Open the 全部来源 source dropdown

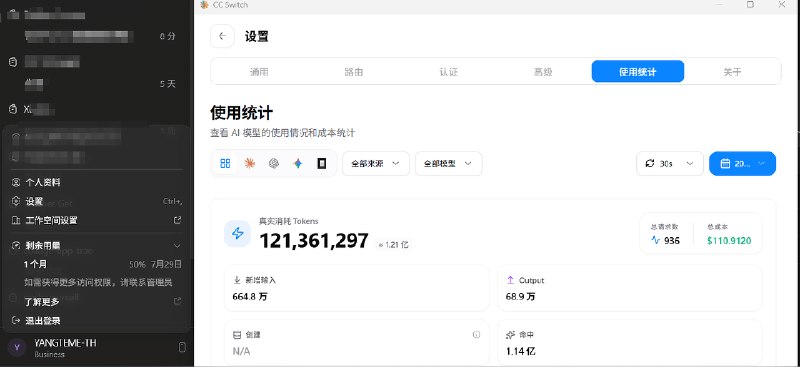pyautogui.click(x=376, y=163)
